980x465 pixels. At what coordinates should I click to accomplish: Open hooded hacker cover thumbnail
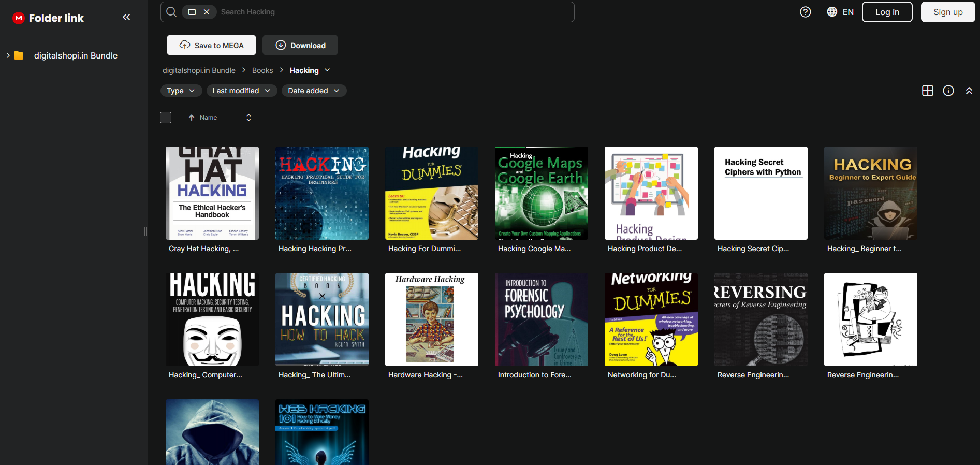212,432
